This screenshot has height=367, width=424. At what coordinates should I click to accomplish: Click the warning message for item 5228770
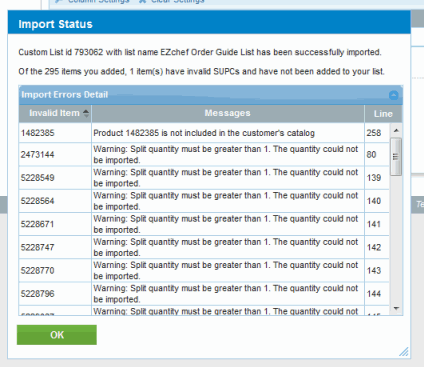226,270
